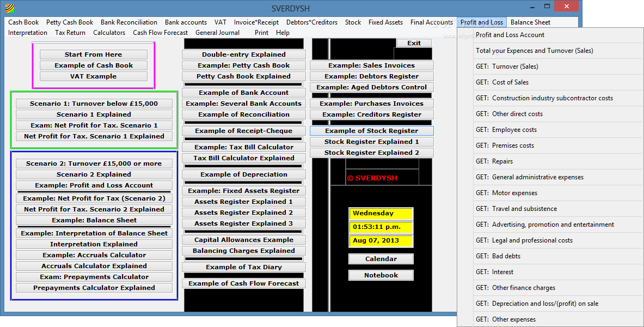Click the Exit button

[414, 43]
